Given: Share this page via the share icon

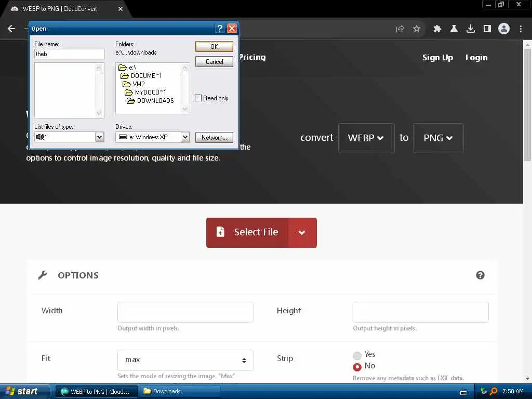Looking at the screenshot, I should (x=400, y=29).
